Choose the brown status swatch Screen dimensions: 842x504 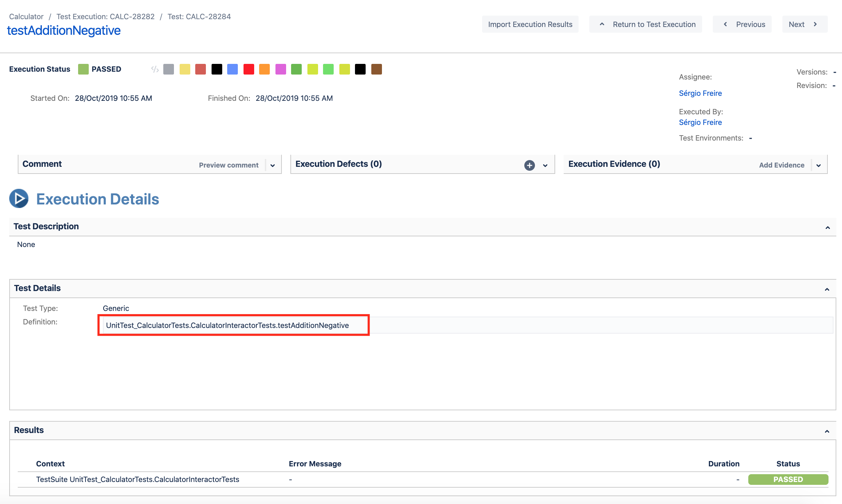point(376,69)
